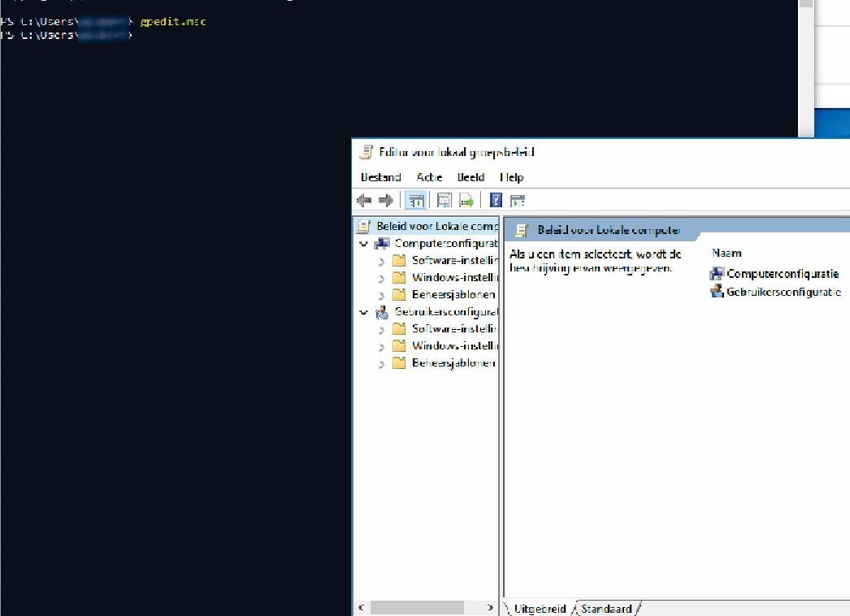Switch to the Uitgebreid tab

tap(540, 609)
